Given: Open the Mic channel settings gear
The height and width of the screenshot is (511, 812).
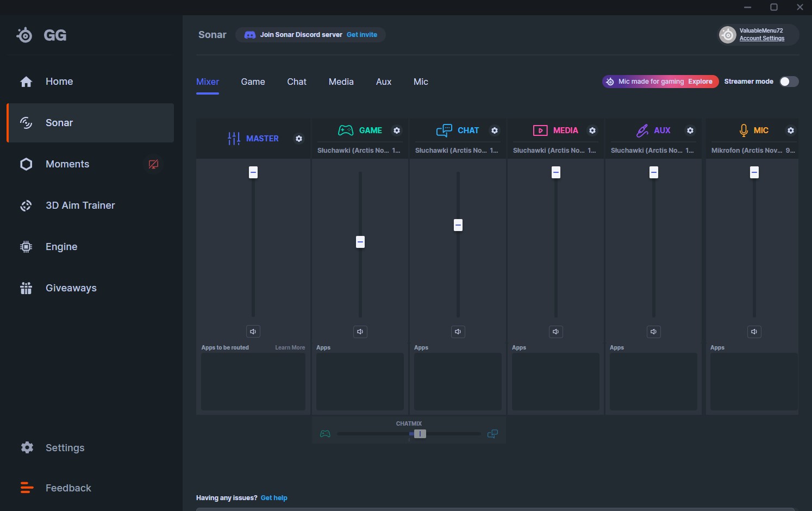Looking at the screenshot, I should 791,130.
